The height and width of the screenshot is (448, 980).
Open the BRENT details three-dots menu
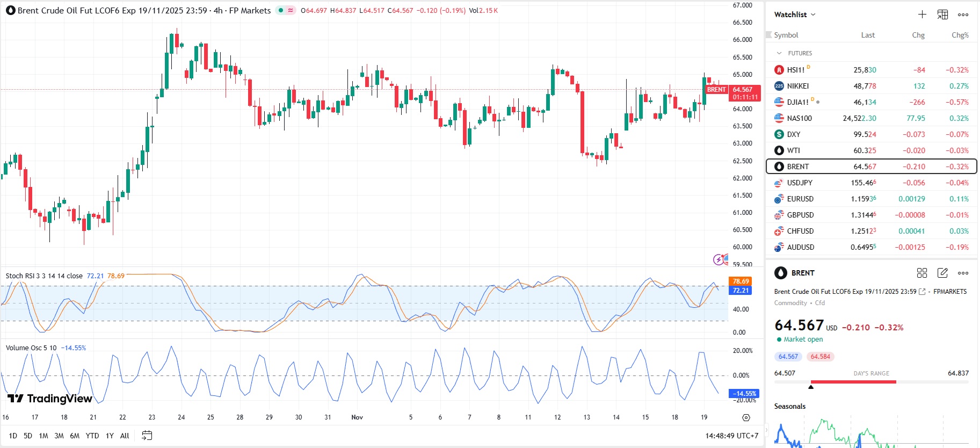(963, 273)
